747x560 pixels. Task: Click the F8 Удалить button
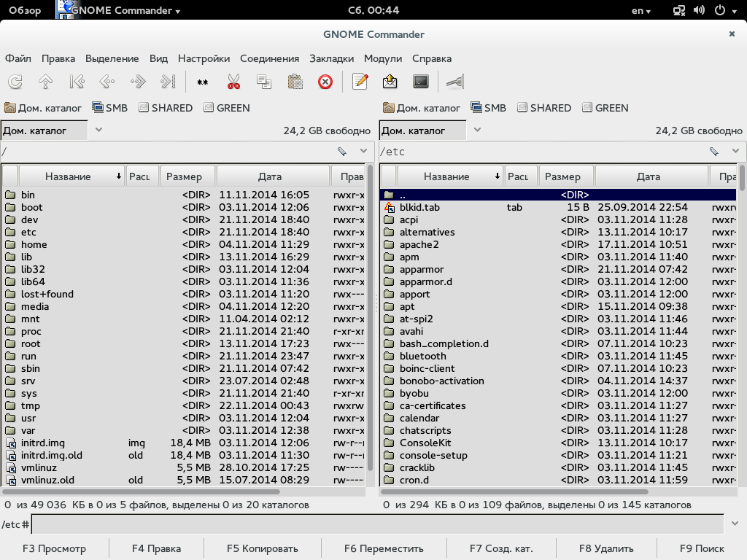pos(606,548)
